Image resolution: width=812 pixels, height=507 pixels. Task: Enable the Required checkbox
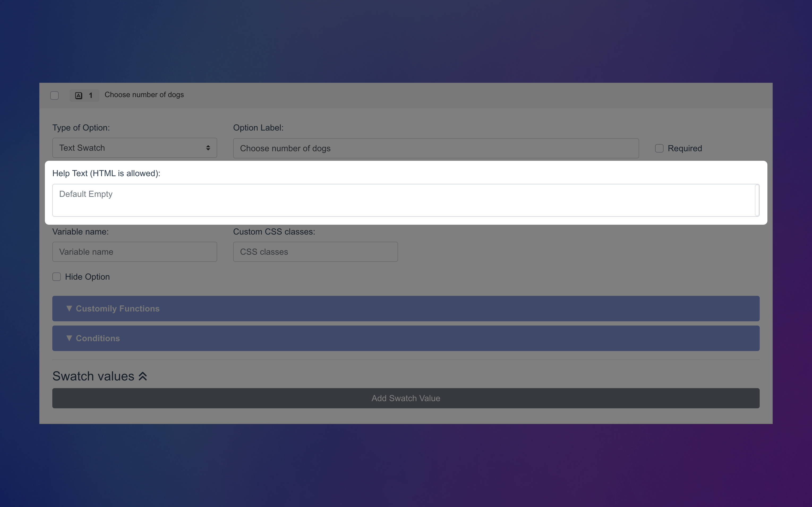(x=659, y=148)
